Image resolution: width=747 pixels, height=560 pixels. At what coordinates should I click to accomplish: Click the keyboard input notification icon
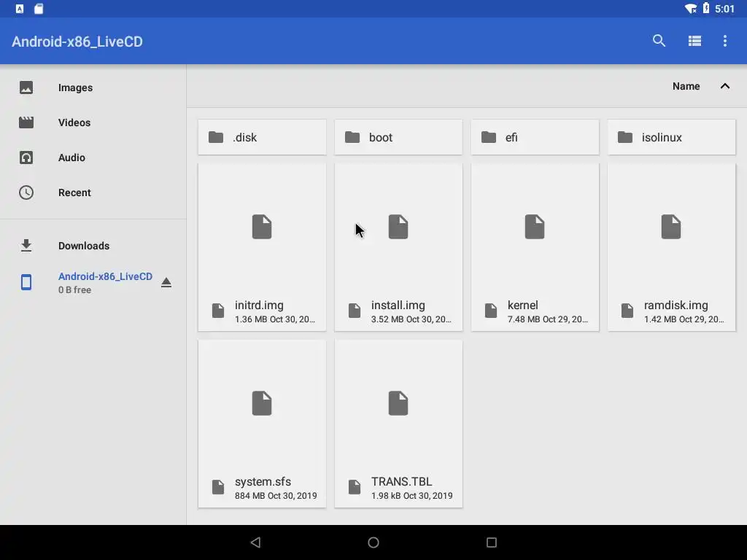[20, 9]
